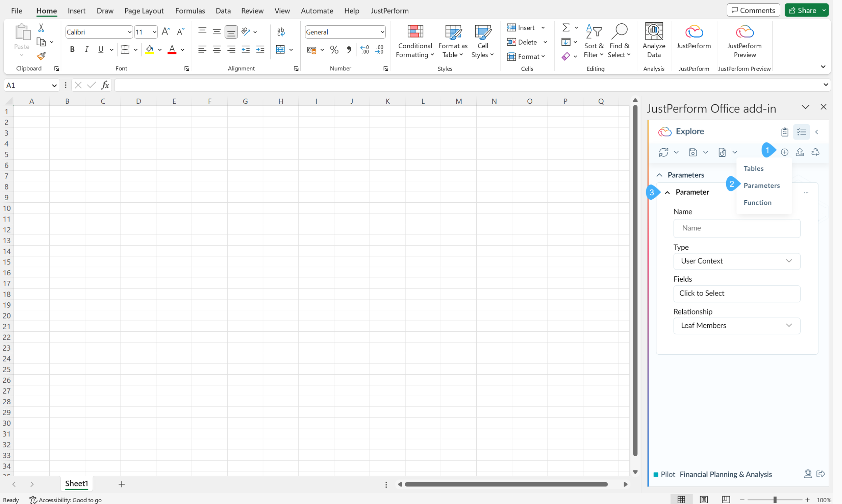Select Parameters from the add menu
The height and width of the screenshot is (504, 842).
pos(762,185)
